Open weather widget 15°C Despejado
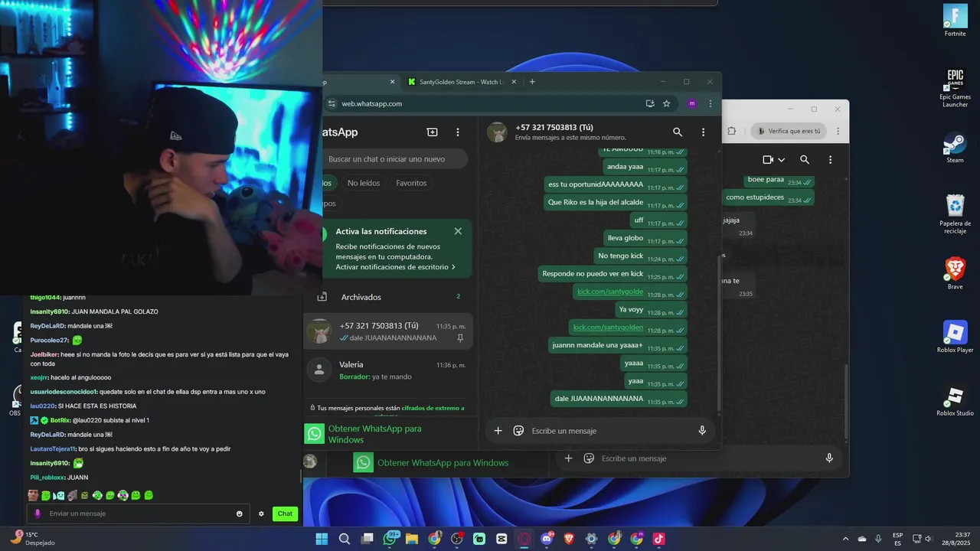This screenshot has height=551, width=980. [32, 539]
